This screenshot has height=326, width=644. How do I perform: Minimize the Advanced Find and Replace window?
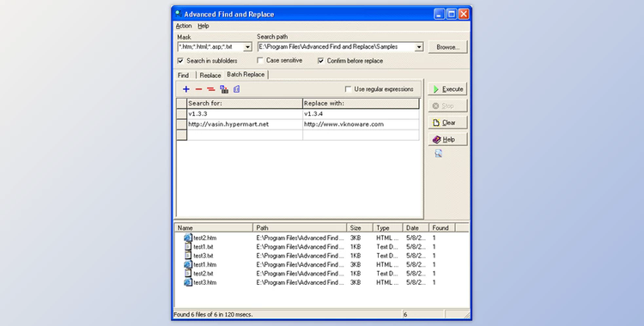pyautogui.click(x=439, y=14)
